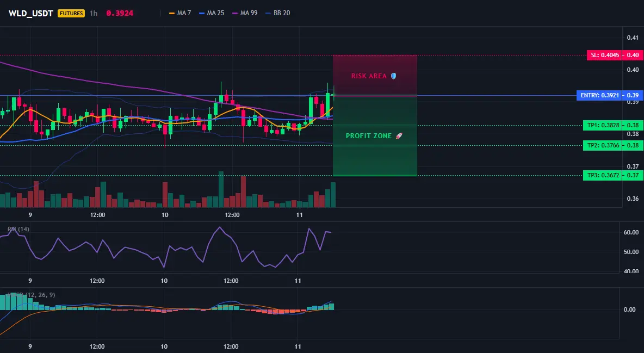The width and height of the screenshot is (644, 353).
Task: Click the date 9 on price time axis
Action: click(x=30, y=215)
